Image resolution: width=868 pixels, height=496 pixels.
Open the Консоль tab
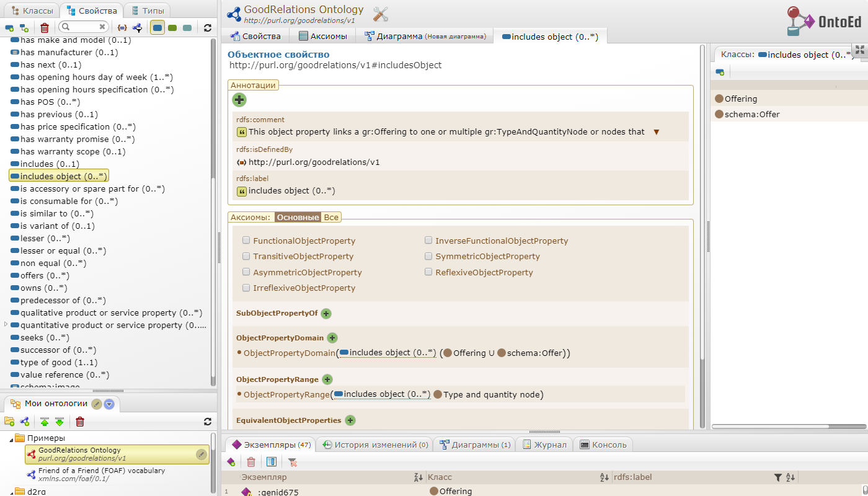(603, 445)
